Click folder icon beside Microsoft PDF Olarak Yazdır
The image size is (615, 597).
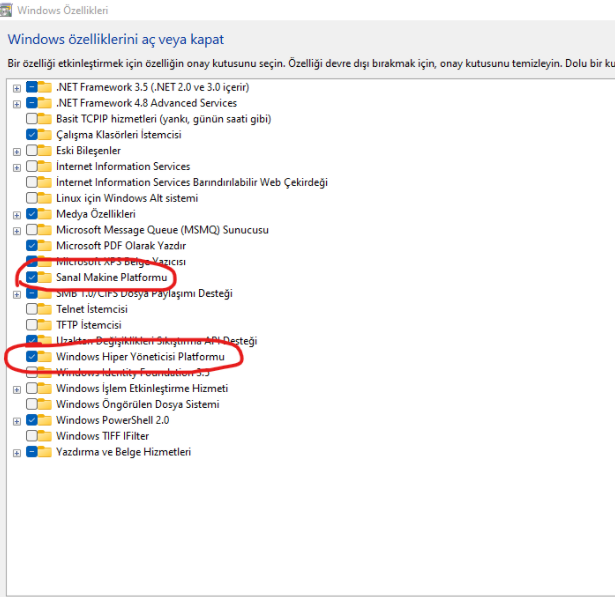click(45, 246)
